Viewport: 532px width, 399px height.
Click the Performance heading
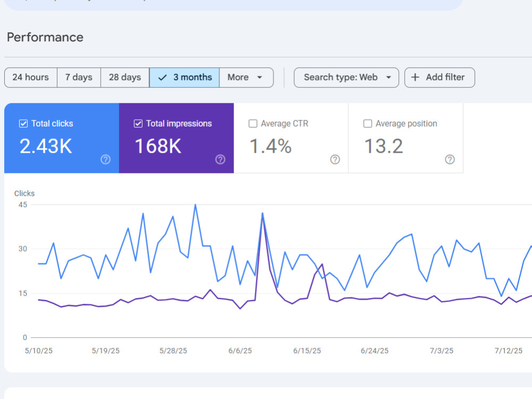[x=45, y=37]
